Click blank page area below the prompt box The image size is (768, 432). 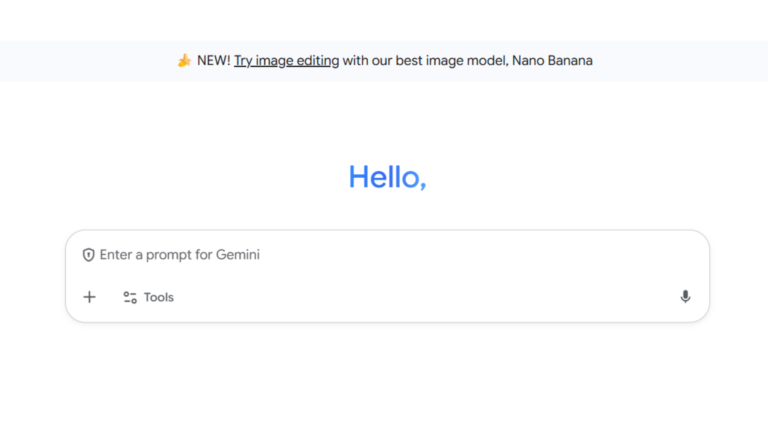pyautogui.click(x=387, y=380)
